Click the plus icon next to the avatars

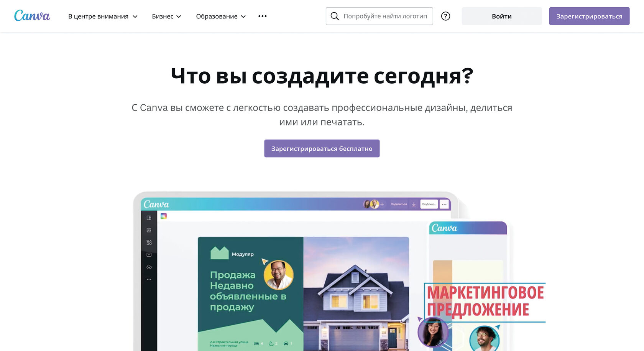382,204
